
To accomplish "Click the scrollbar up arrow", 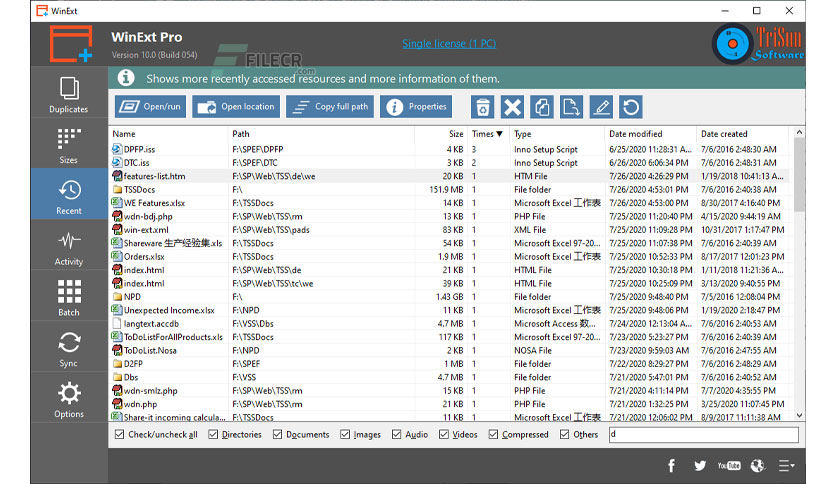I will pos(799,132).
